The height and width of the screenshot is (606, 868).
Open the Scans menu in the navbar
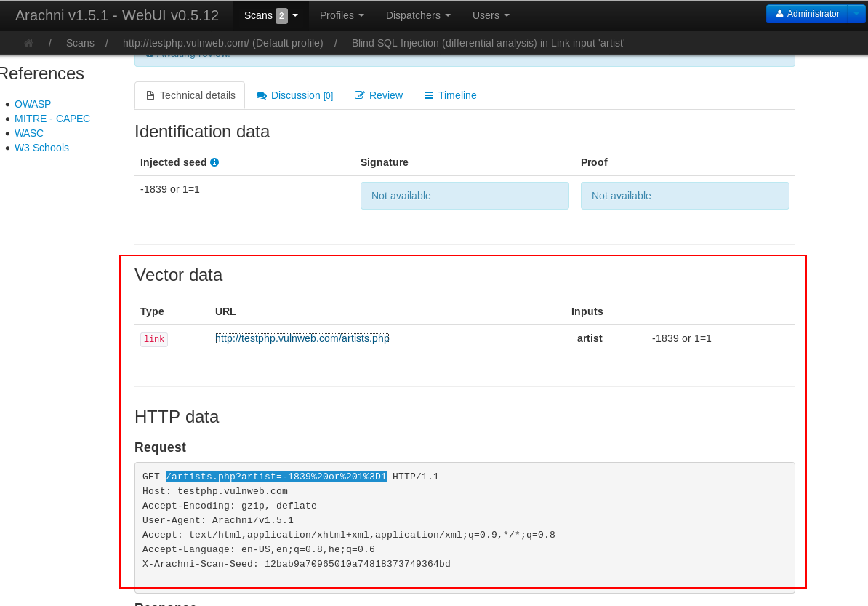click(258, 15)
